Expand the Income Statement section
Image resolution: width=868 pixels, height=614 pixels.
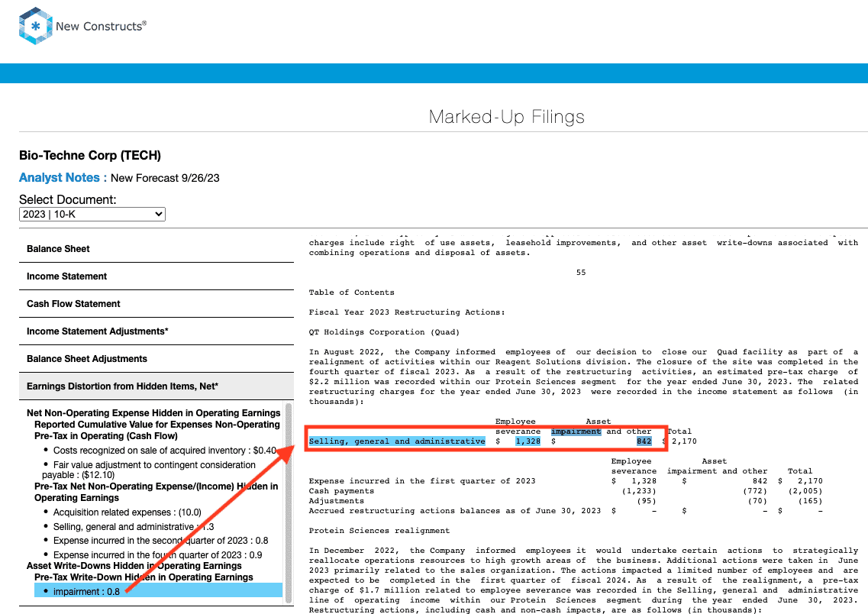coord(156,276)
